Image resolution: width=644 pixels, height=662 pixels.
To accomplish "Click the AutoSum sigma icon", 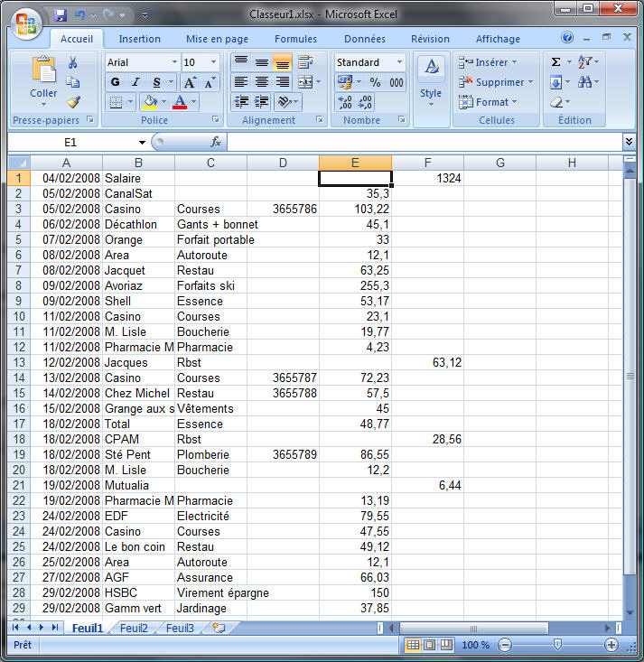I will click(556, 62).
